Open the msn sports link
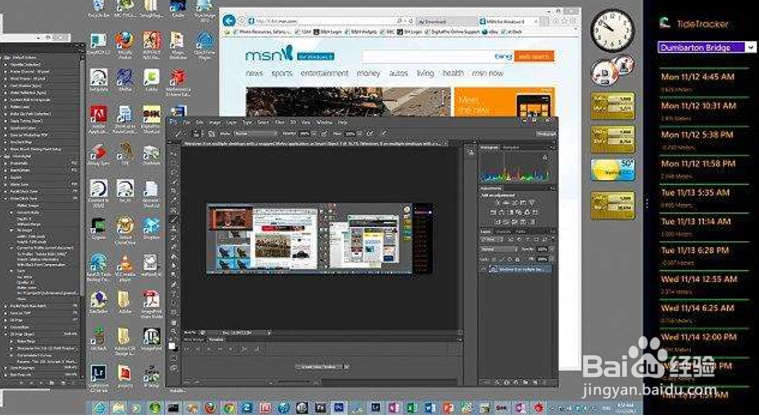 (282, 73)
